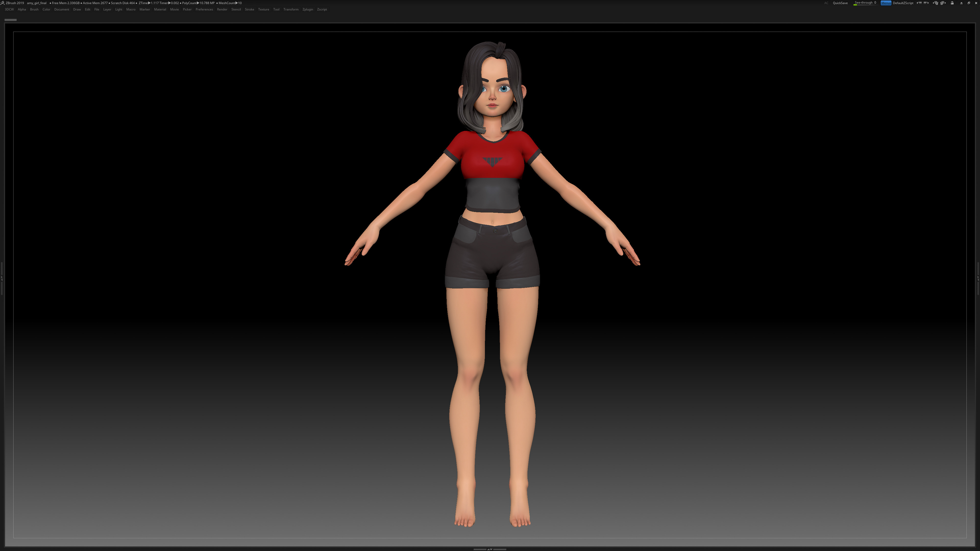Open the Stencil menu

click(236, 9)
